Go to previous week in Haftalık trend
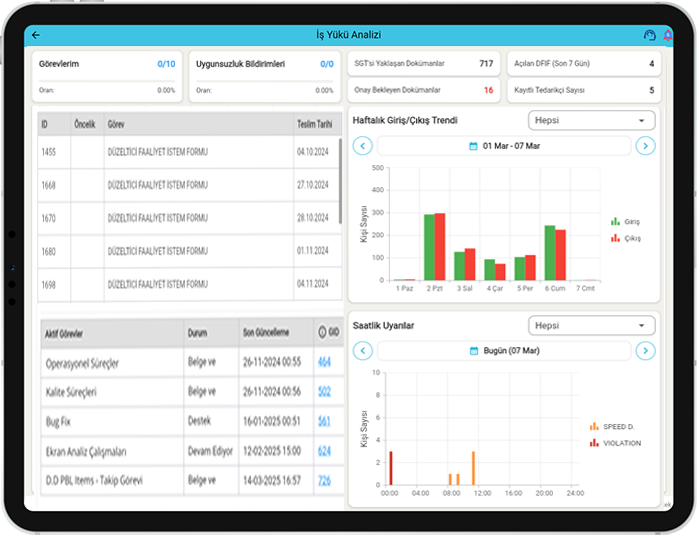The height and width of the screenshot is (537, 700). (363, 146)
